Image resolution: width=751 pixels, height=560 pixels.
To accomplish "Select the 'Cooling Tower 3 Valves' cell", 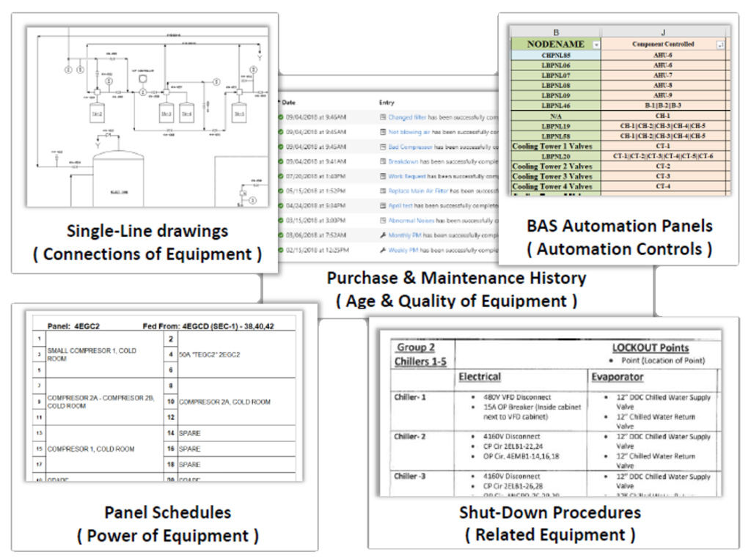I will (x=556, y=177).
